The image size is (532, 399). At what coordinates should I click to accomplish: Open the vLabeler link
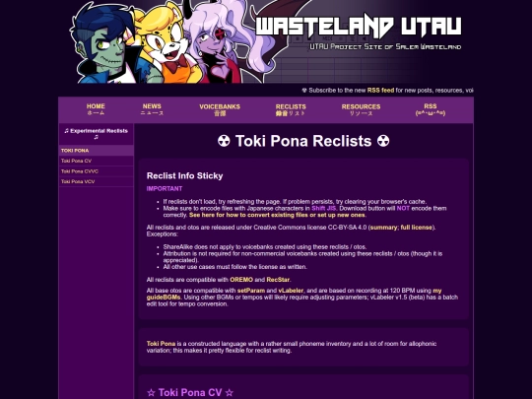291,291
